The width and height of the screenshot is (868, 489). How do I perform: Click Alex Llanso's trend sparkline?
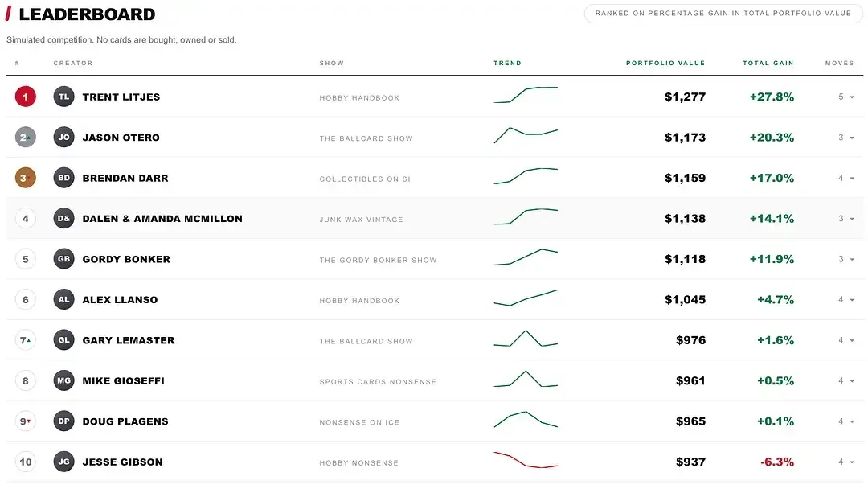tap(526, 298)
